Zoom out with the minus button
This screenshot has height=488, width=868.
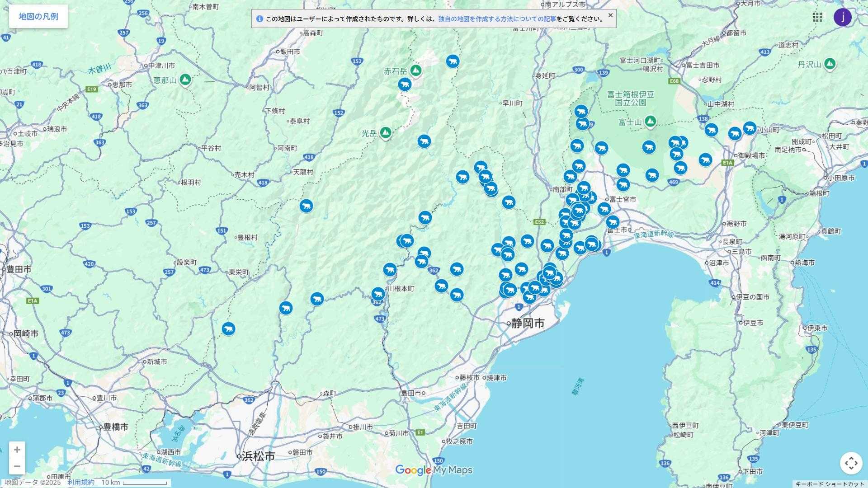click(17, 466)
